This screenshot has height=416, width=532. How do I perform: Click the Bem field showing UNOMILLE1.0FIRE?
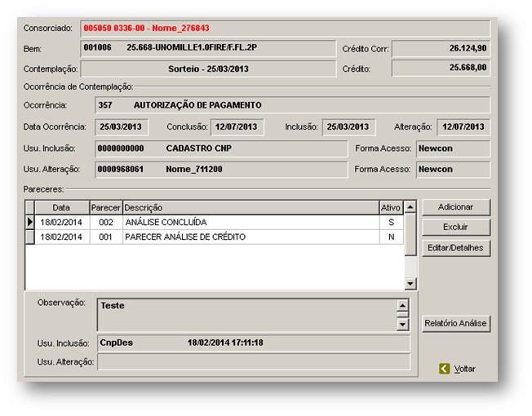[x=208, y=48]
